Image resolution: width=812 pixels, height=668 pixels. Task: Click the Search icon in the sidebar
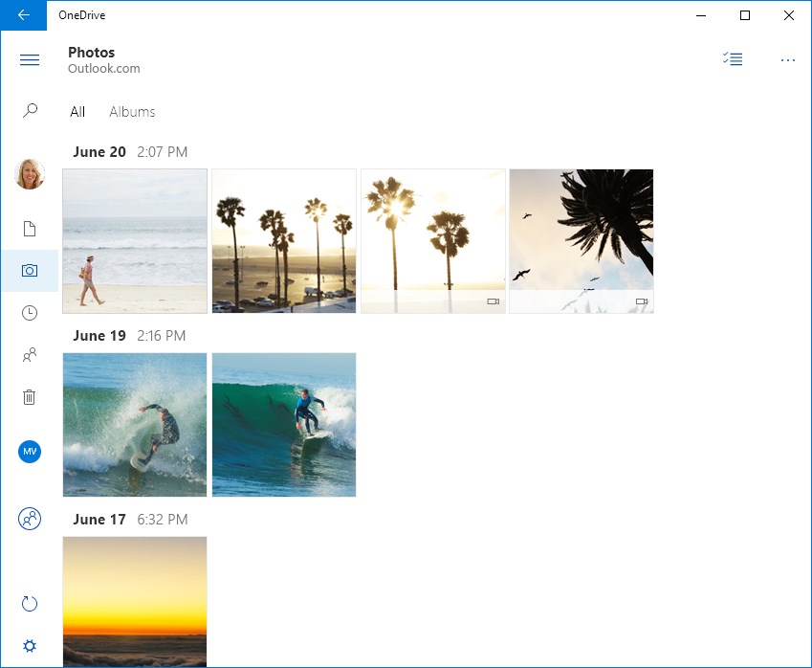click(x=29, y=109)
